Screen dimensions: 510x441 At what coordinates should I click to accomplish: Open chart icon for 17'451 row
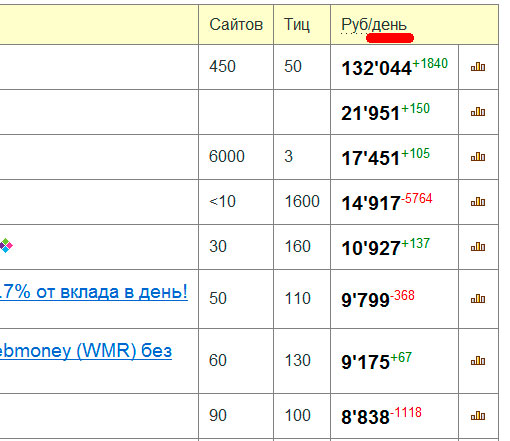coord(478,157)
